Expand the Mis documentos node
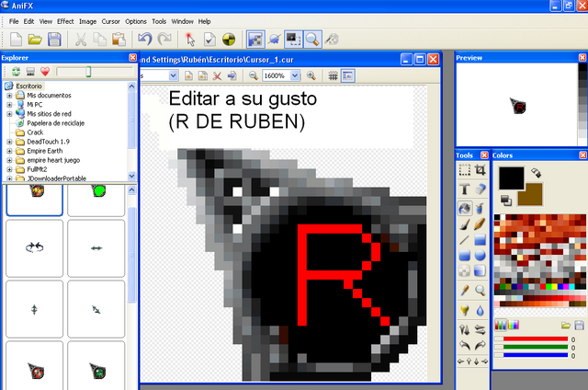Screen dimensions: 588x390 (x=9, y=96)
